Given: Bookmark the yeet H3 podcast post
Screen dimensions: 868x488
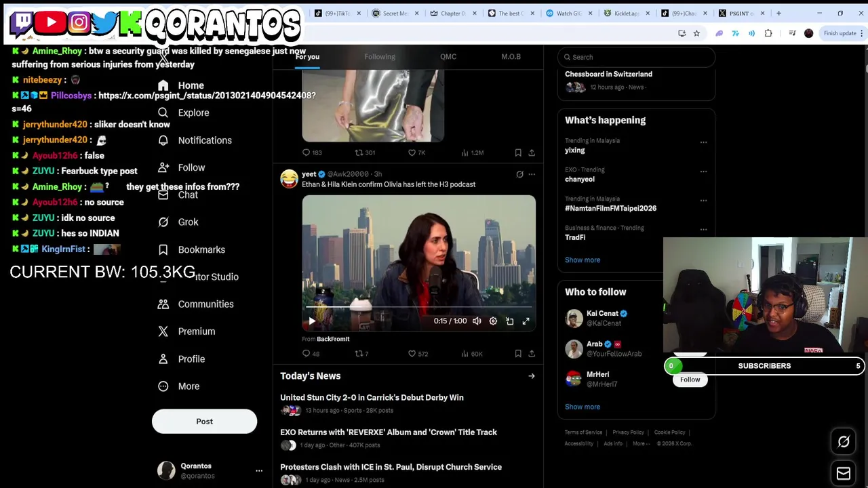Looking at the screenshot, I should click(x=518, y=354).
